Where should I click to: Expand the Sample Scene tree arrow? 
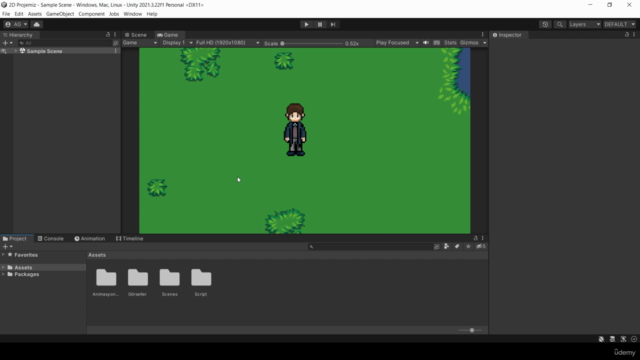[16, 51]
